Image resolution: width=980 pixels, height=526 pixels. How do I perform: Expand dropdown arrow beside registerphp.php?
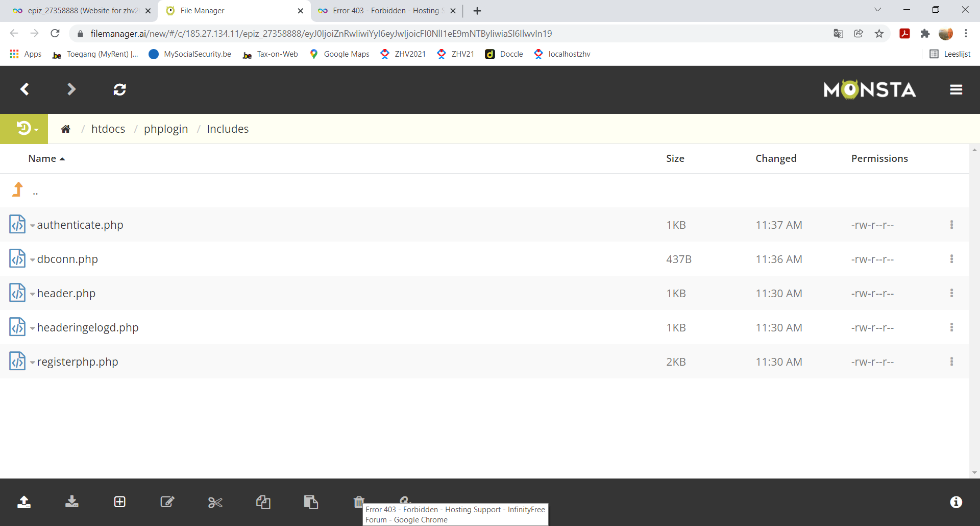(32, 363)
